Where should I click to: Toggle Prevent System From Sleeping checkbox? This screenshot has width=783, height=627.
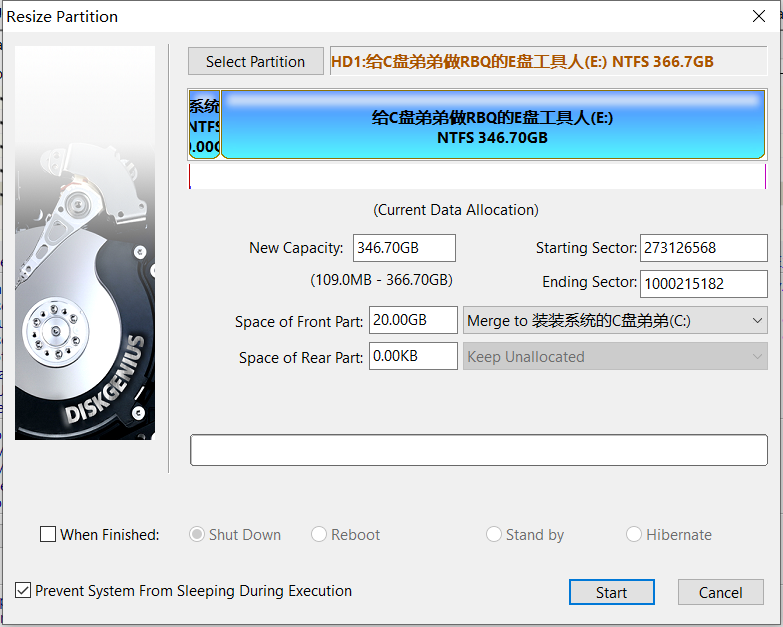(23, 591)
